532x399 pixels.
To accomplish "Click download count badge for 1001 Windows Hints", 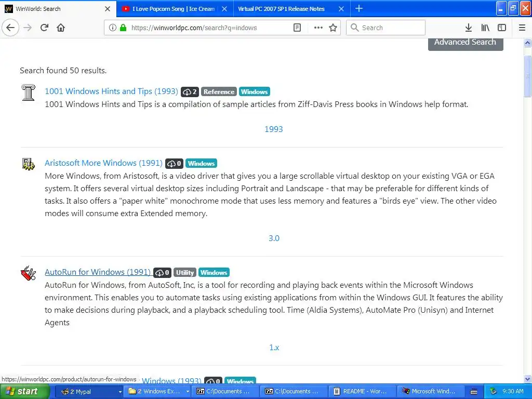I will tap(190, 91).
